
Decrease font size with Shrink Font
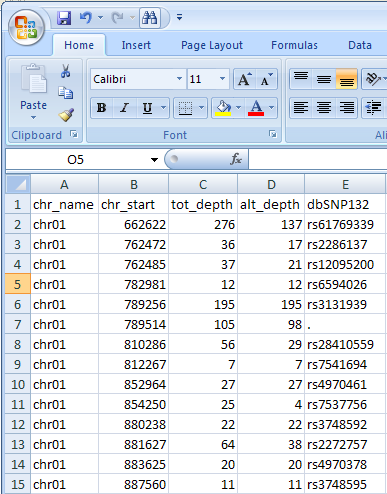coord(267,79)
